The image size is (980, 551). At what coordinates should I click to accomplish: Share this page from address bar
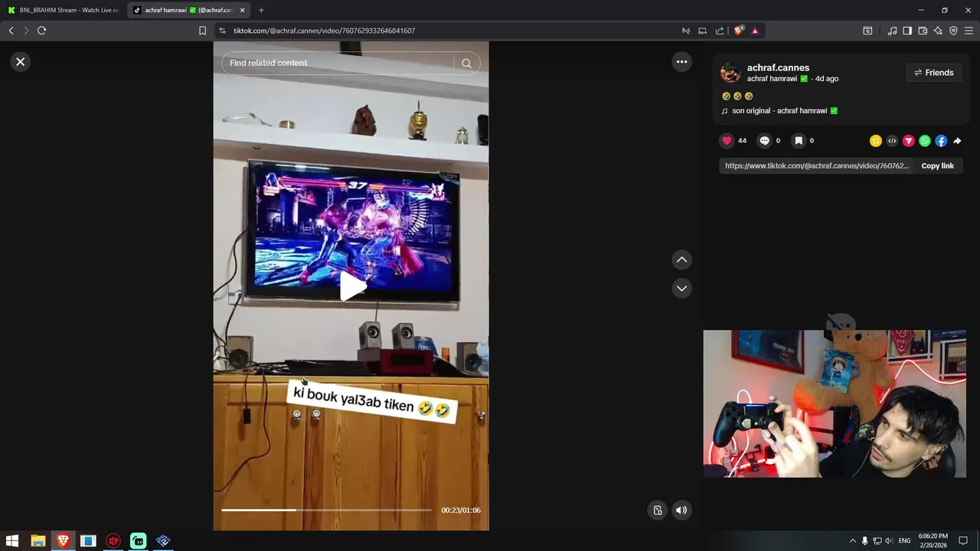tap(719, 31)
